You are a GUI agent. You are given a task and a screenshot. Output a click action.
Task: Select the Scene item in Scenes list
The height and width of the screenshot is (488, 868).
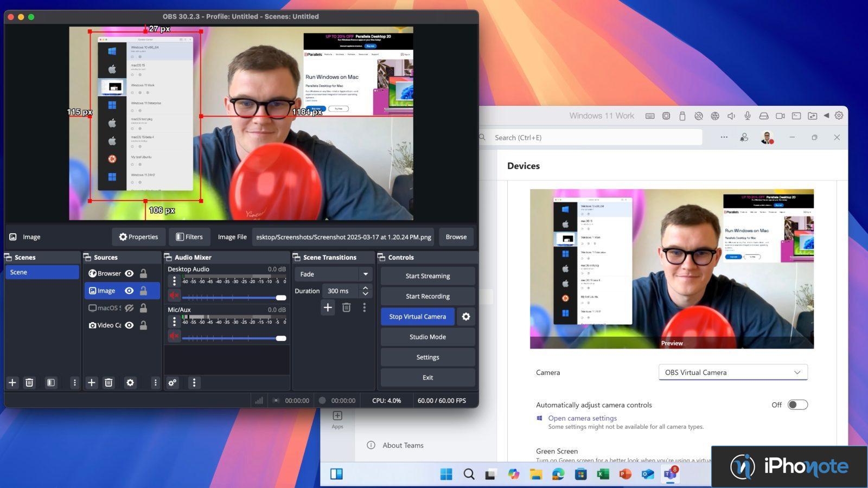point(42,272)
